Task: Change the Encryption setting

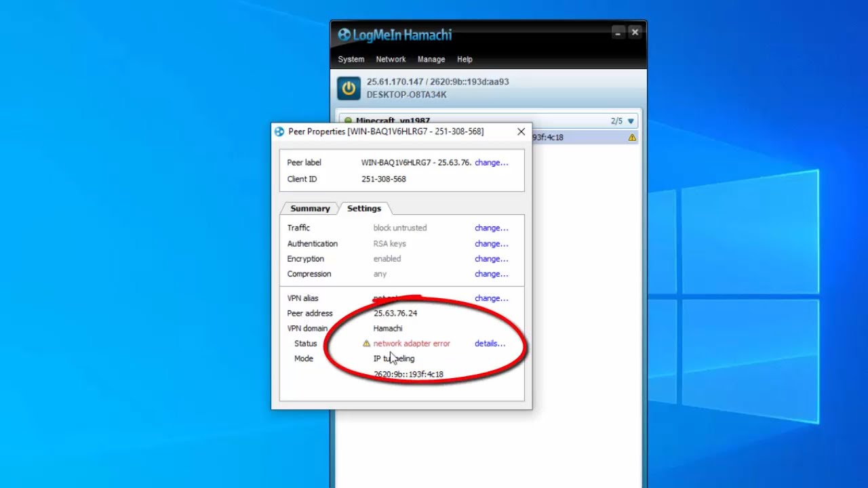Action: coord(491,259)
